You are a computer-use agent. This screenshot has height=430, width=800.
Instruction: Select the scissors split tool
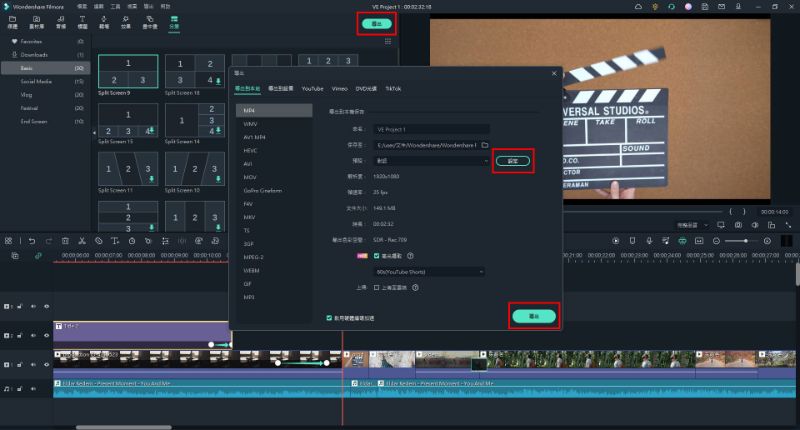pyautogui.click(x=82, y=241)
